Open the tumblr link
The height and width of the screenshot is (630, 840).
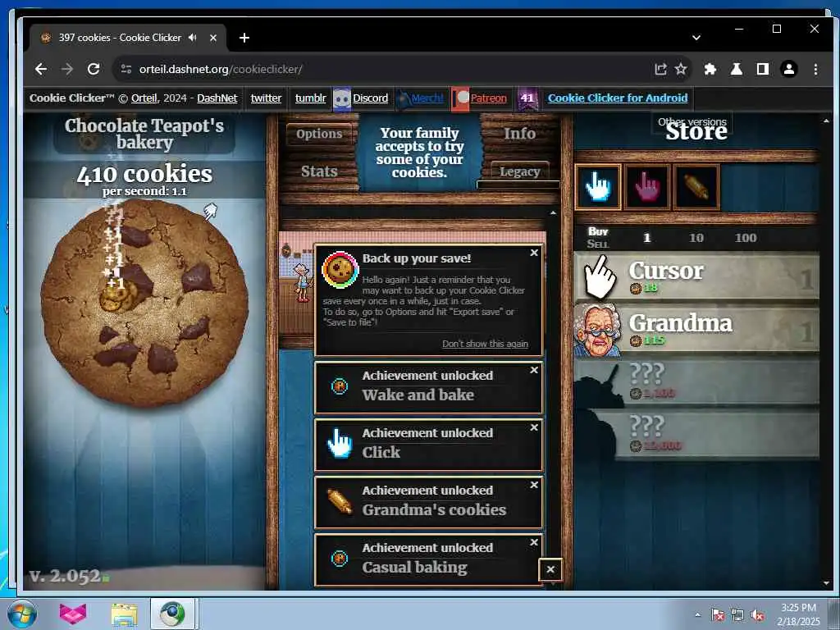click(310, 98)
